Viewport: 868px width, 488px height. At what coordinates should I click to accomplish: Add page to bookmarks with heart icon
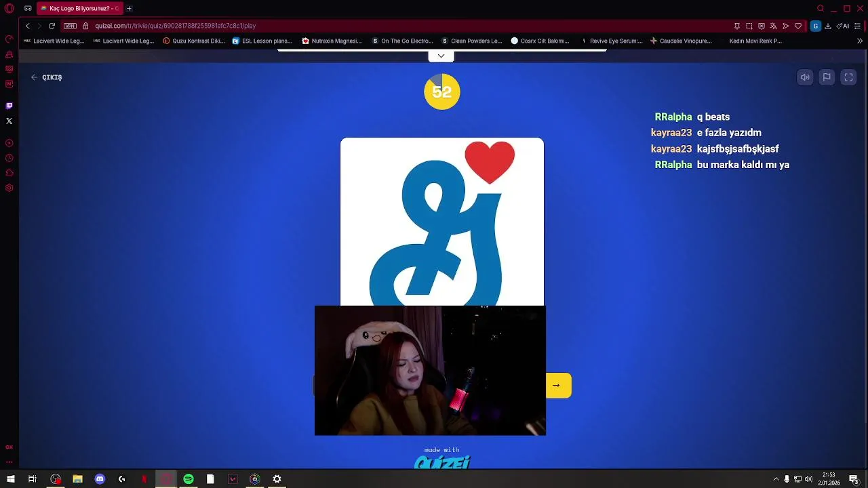pos(798,26)
